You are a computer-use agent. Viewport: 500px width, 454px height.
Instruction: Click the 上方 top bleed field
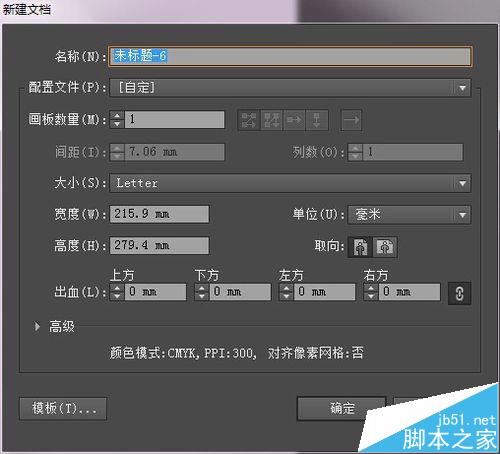click(x=155, y=292)
